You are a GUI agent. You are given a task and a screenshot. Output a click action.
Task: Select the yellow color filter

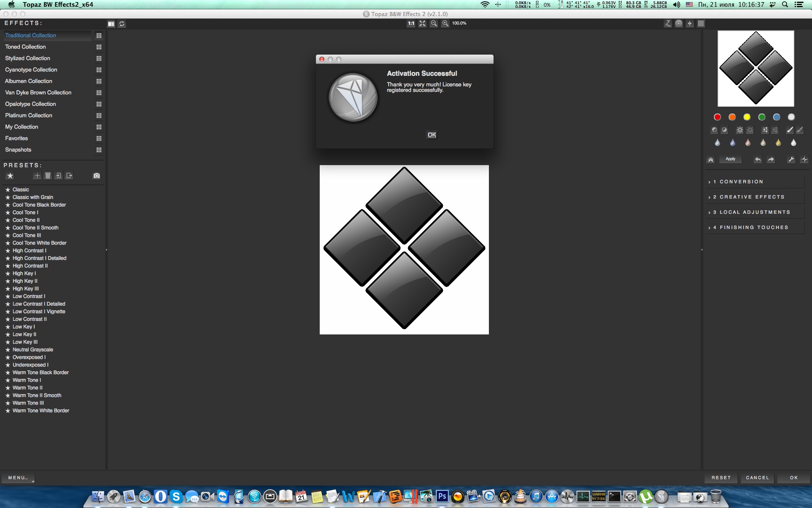tap(747, 117)
